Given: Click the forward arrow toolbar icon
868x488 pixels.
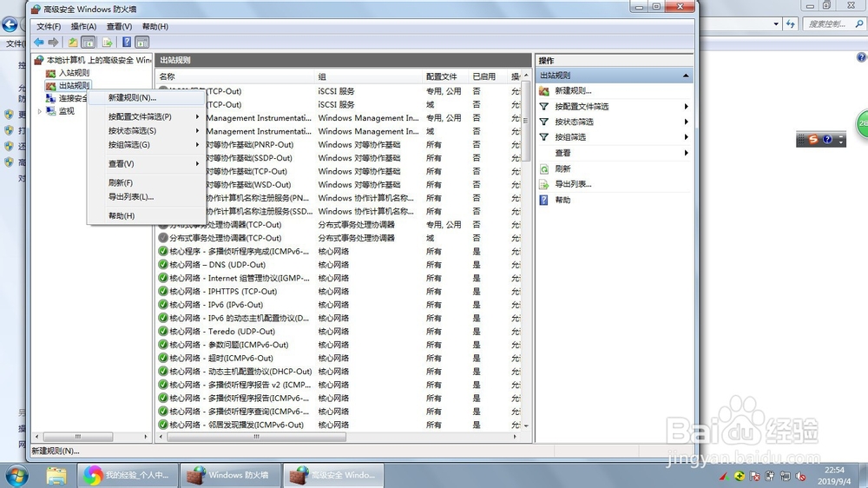Looking at the screenshot, I should 53,42.
